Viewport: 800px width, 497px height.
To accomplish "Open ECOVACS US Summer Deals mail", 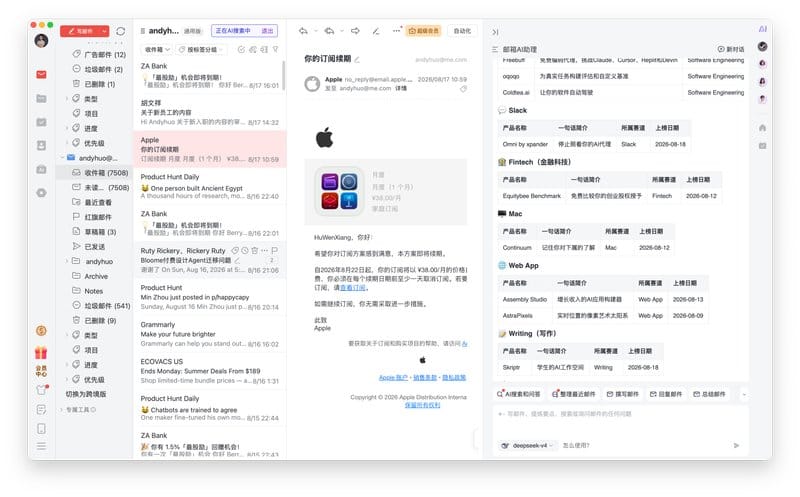I will (x=210, y=371).
